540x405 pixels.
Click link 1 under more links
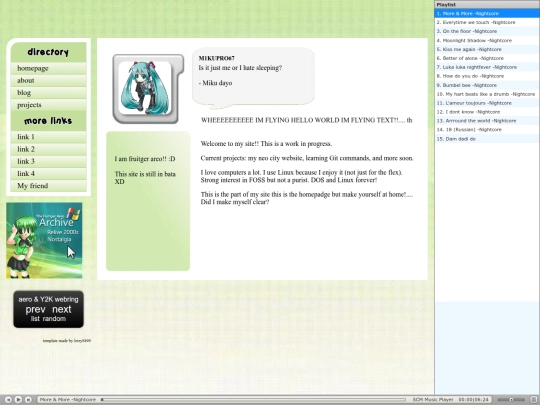click(49, 137)
